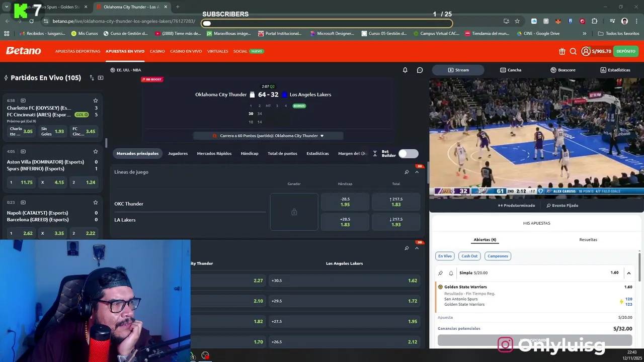Select LA Lakers handicap +28.5 at 1.83
The height and width of the screenshot is (362, 644).
coord(345,222)
